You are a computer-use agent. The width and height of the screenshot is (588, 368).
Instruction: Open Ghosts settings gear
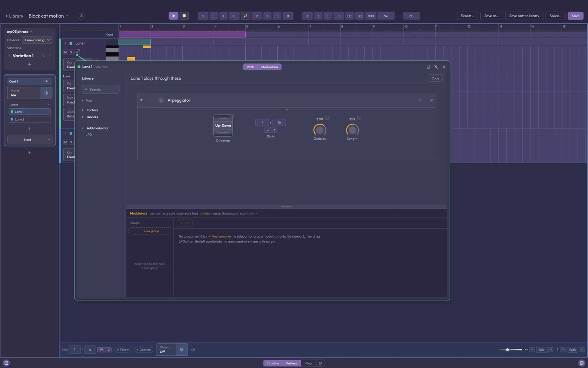(x=182, y=350)
